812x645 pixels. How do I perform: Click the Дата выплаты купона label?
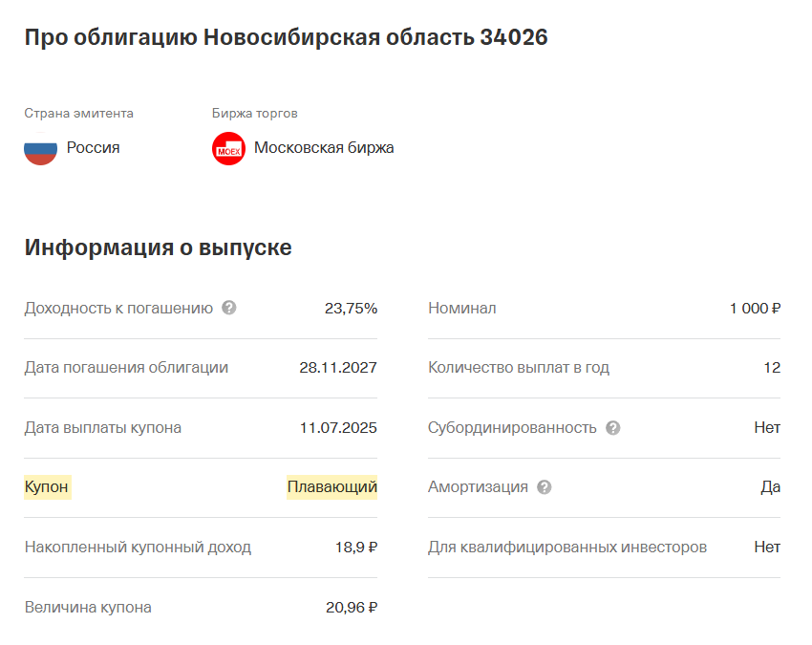tap(103, 427)
